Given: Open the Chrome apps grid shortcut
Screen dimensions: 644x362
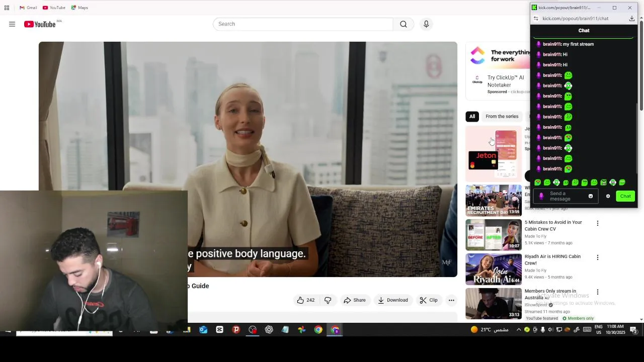Looking at the screenshot, I should pyautogui.click(x=7, y=8).
